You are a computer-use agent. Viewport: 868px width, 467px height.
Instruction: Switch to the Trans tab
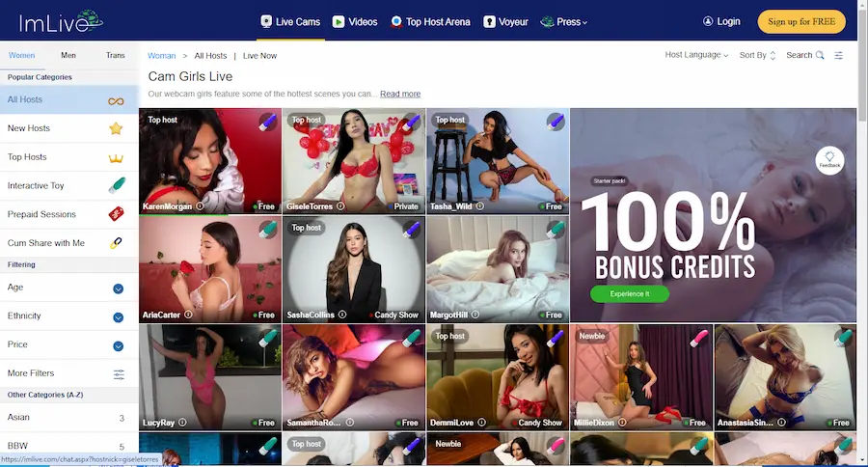pyautogui.click(x=115, y=55)
